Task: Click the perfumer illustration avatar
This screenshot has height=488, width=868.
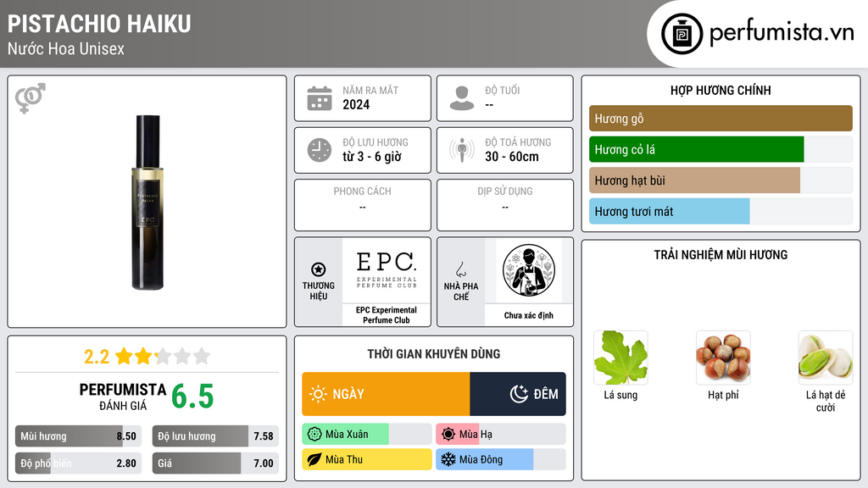Action: pyautogui.click(x=529, y=270)
